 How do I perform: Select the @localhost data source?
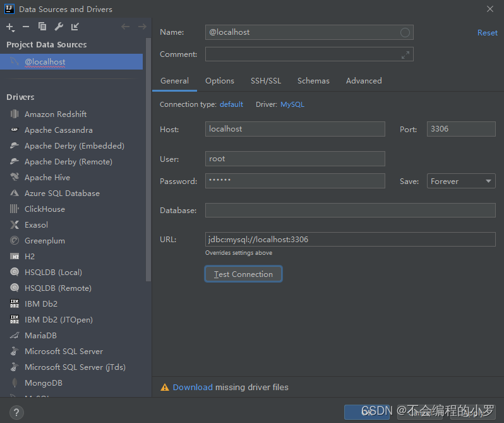[x=71, y=62]
